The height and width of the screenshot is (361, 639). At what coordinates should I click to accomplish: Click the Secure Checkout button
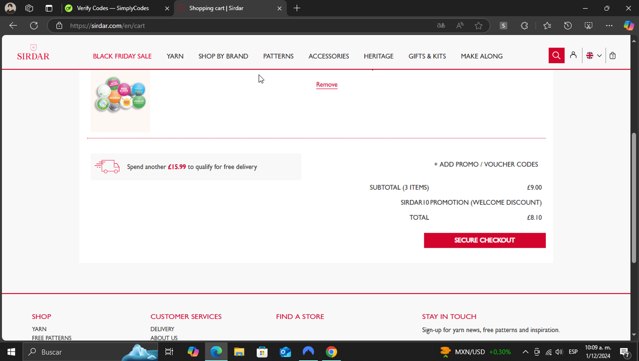[485, 240]
